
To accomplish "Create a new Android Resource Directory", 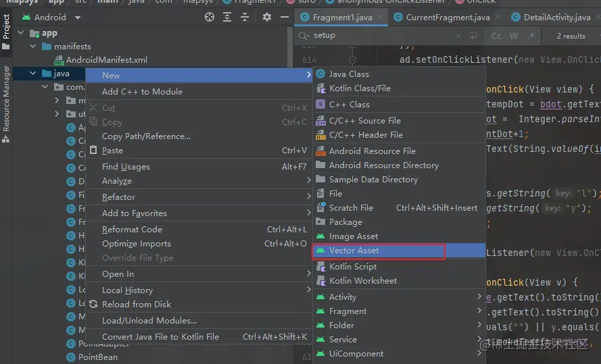I will (400, 165).
